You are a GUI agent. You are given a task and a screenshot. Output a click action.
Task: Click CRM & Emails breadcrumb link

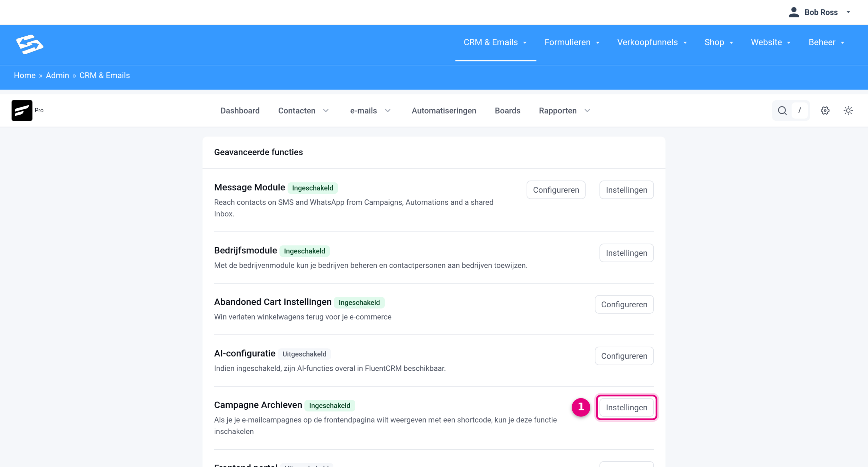click(104, 75)
